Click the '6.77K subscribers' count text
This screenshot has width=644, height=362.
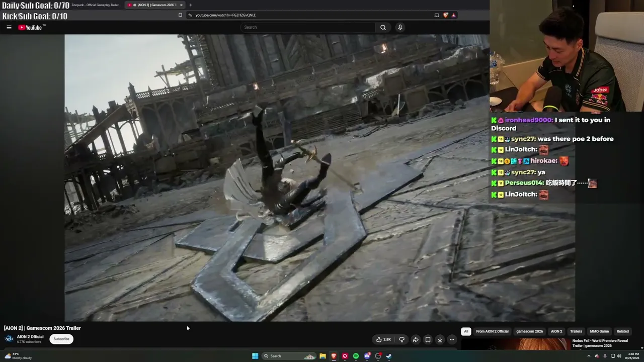[x=29, y=342]
